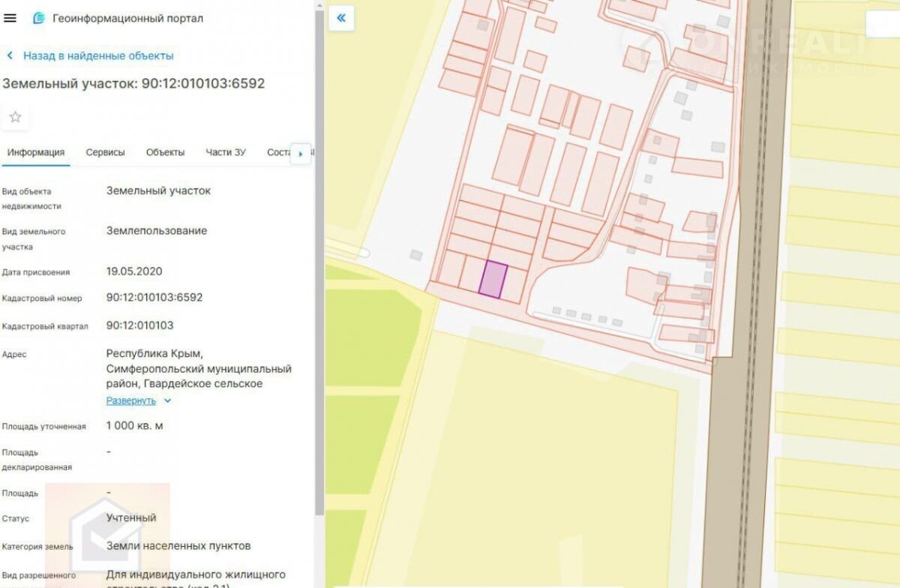Image resolution: width=900 pixels, height=588 pixels.
Task: Click the white control box at the map's top right
Action: coord(882,24)
